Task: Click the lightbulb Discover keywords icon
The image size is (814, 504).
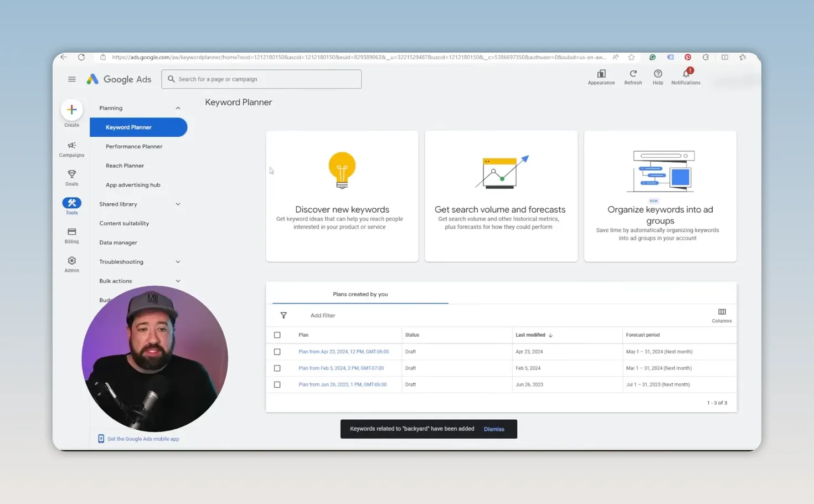Action: [342, 171]
